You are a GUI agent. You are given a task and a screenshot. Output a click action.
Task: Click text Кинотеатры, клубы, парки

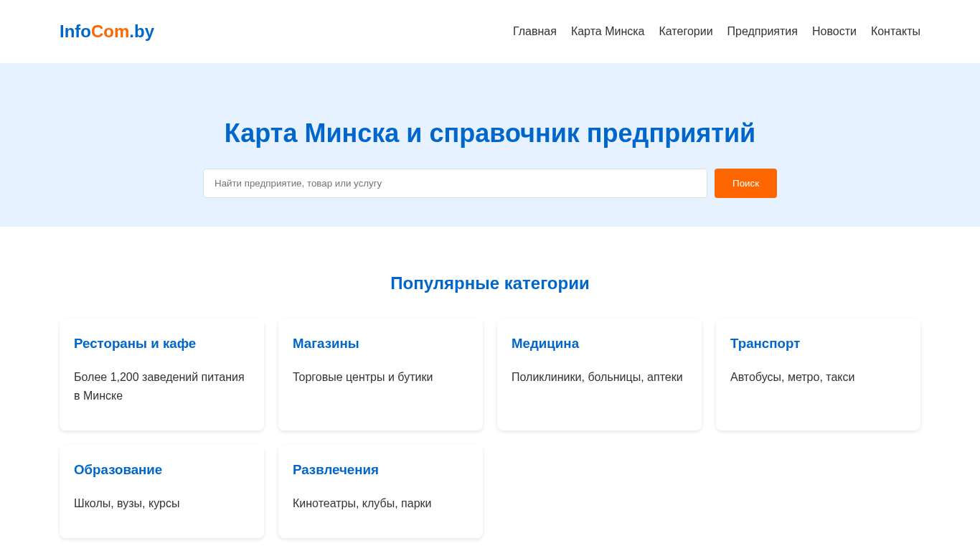click(x=362, y=504)
